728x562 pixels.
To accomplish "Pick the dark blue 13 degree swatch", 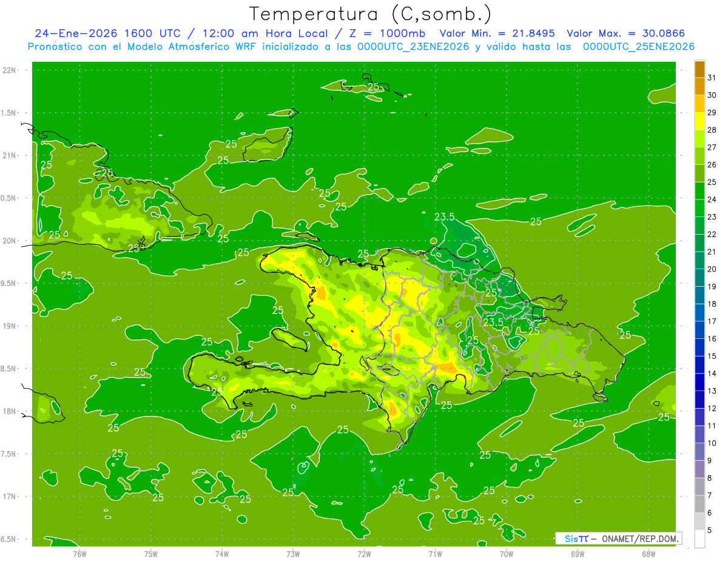I will point(699,382).
